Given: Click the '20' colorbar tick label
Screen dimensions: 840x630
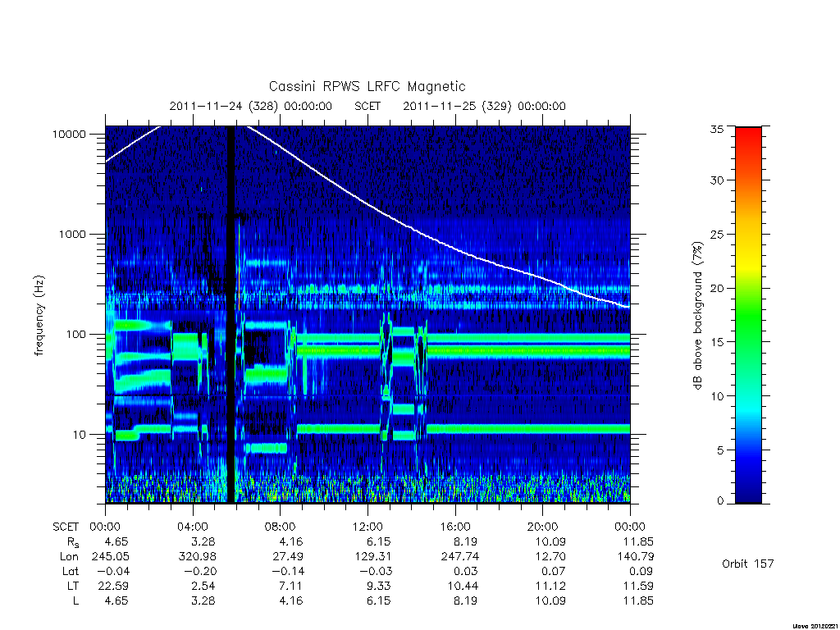Looking at the screenshot, I should [x=717, y=288].
